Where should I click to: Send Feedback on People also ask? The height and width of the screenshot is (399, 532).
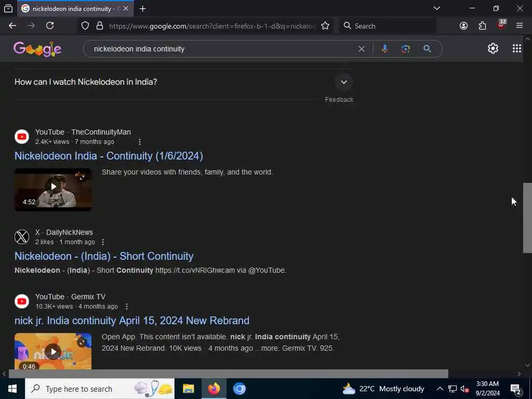pos(339,100)
